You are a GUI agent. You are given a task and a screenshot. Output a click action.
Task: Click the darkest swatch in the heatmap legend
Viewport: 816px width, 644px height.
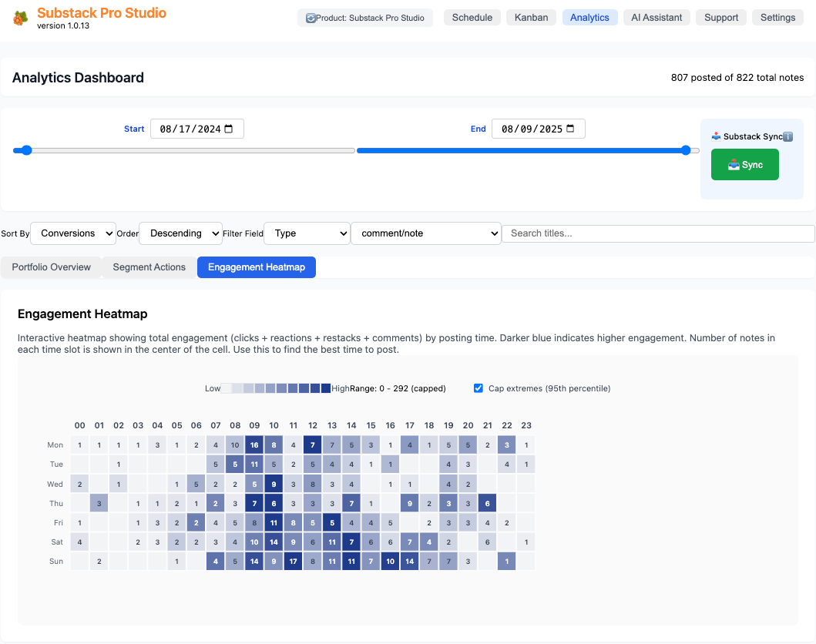(x=325, y=387)
